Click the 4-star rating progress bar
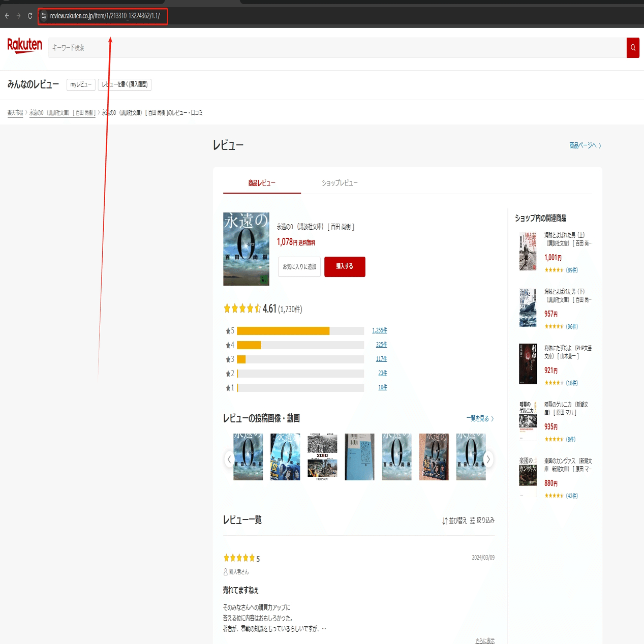 300,345
